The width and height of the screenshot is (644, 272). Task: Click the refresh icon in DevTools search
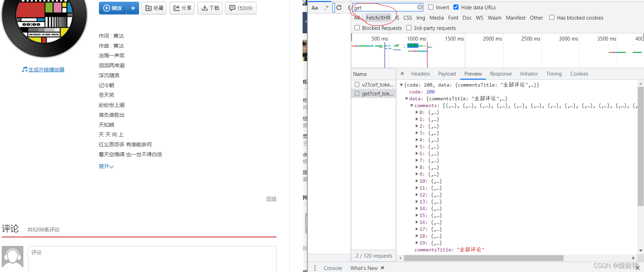(339, 8)
